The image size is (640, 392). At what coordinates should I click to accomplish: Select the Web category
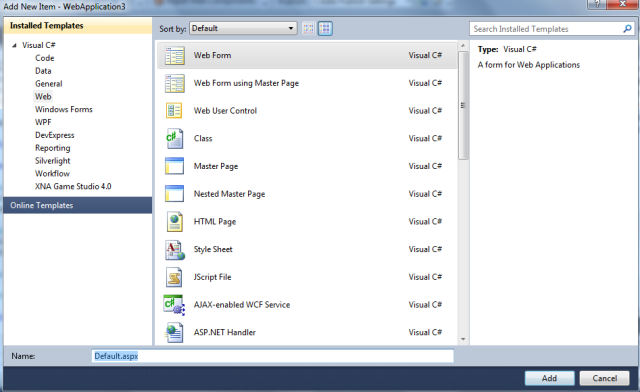[43, 96]
